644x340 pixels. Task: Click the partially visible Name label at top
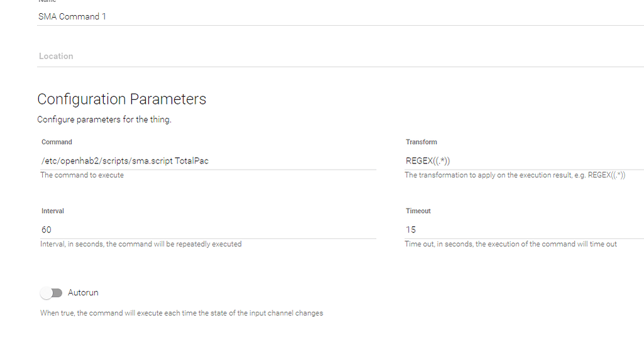click(47, 2)
